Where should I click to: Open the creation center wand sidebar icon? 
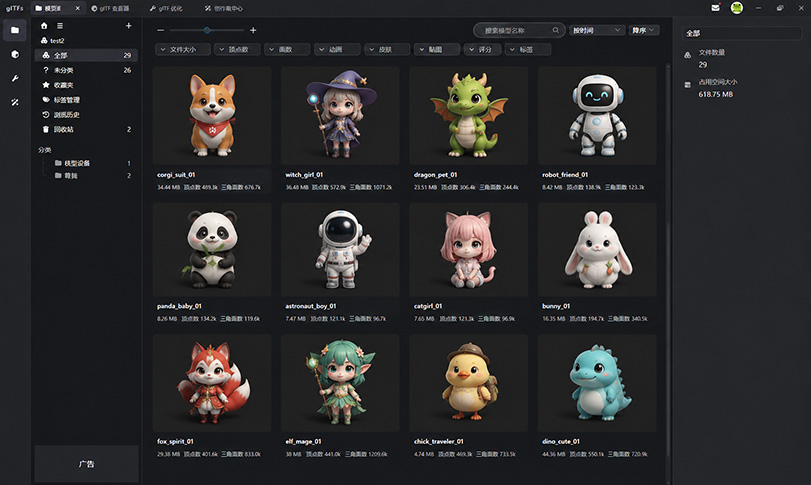15,102
